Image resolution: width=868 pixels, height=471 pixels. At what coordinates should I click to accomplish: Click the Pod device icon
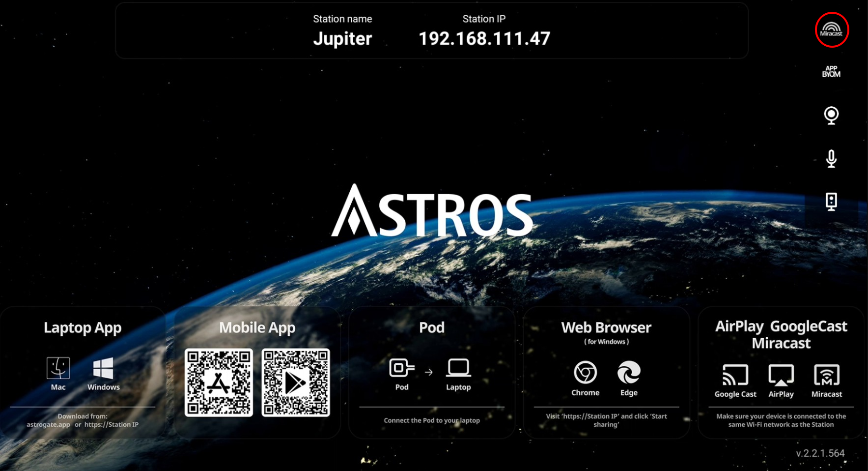click(x=402, y=368)
